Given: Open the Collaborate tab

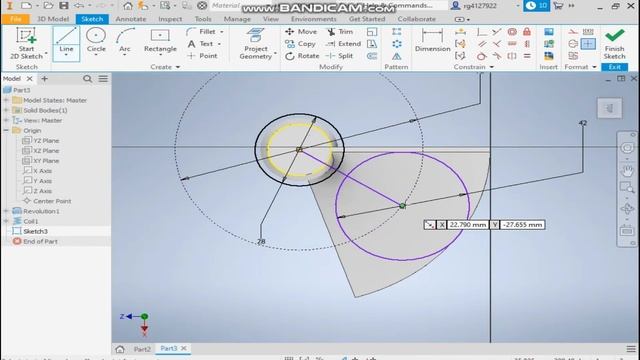Looking at the screenshot, I should pyautogui.click(x=416, y=19).
